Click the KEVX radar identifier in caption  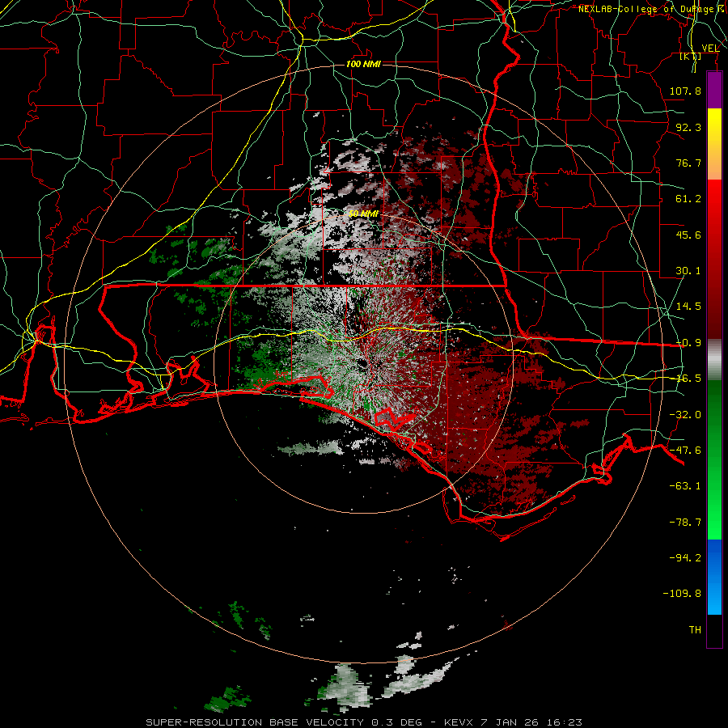click(x=459, y=722)
